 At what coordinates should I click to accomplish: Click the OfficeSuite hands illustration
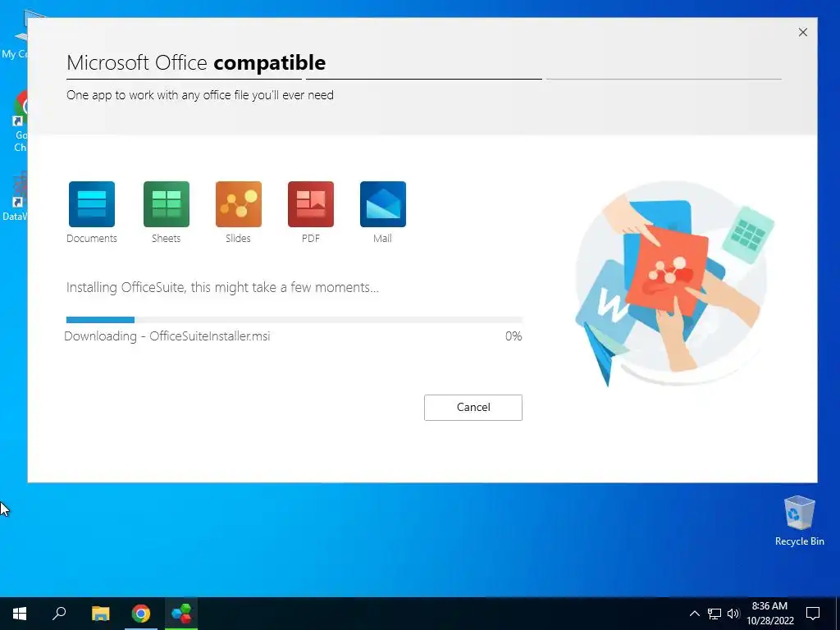[674, 283]
